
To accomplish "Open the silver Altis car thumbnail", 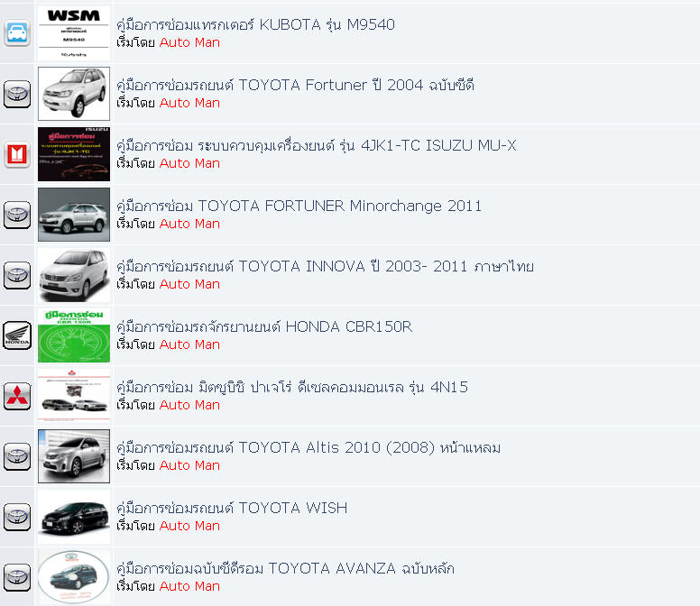I will [74, 456].
